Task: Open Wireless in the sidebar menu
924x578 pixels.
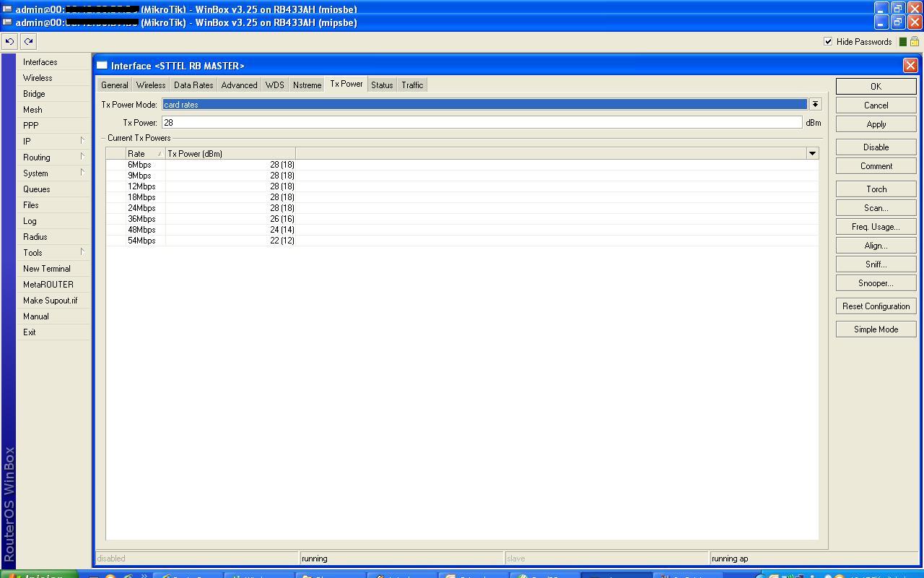Action: click(53, 77)
